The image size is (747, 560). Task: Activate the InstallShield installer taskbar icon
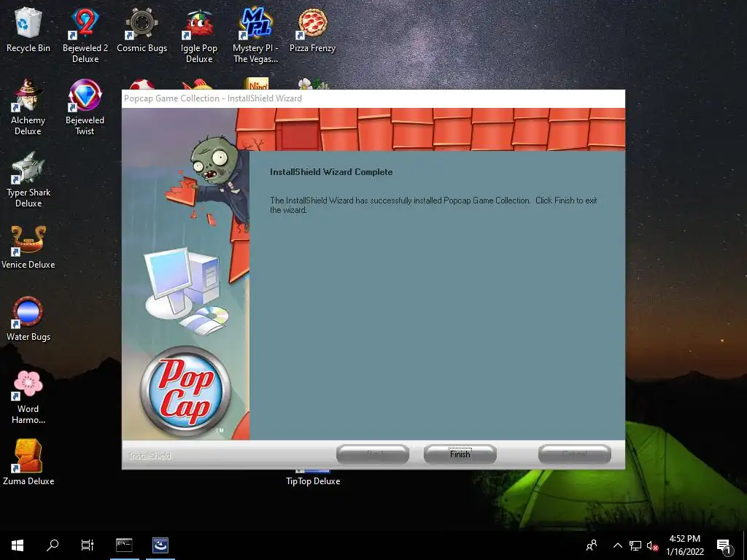[160, 545]
